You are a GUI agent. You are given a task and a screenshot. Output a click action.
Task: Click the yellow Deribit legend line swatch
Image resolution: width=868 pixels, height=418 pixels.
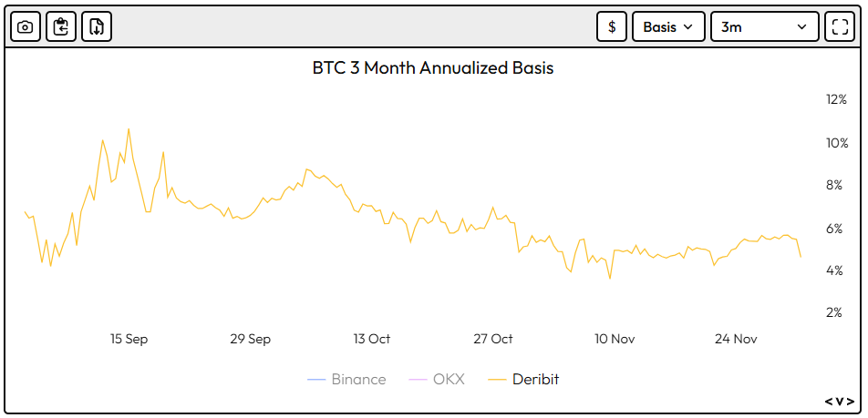click(x=497, y=380)
